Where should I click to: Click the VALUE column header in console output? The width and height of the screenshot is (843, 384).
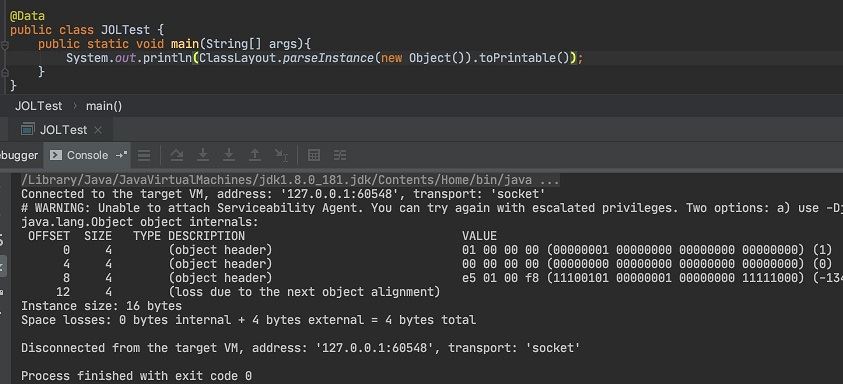point(480,236)
